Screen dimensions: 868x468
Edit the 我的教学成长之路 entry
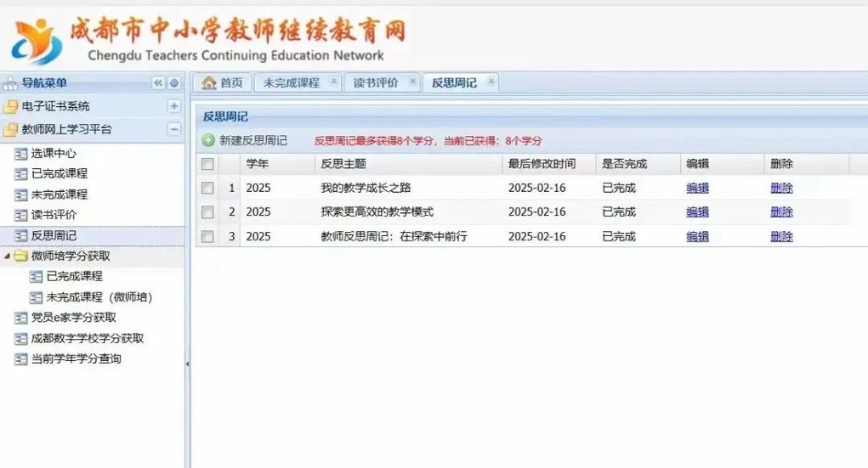[x=697, y=188]
